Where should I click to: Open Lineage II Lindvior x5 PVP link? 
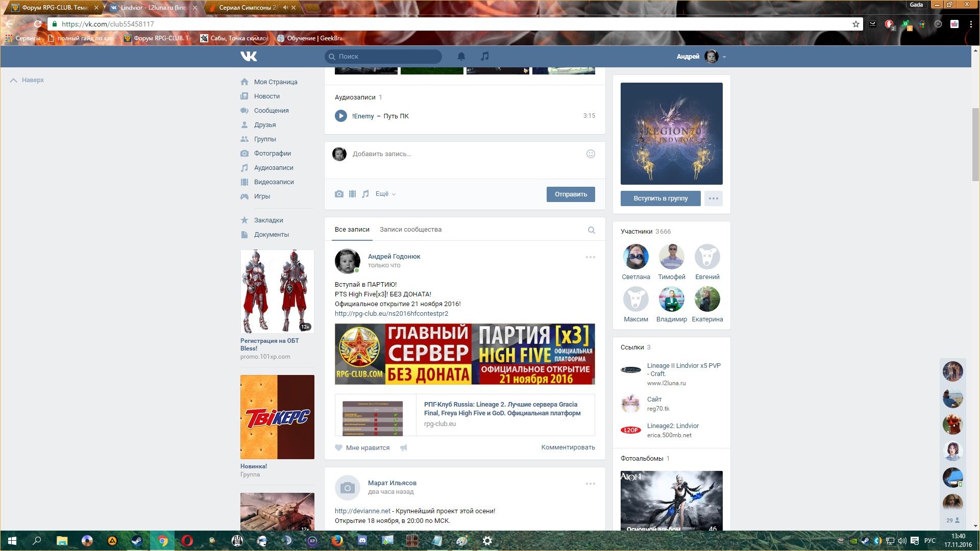pyautogui.click(x=684, y=369)
